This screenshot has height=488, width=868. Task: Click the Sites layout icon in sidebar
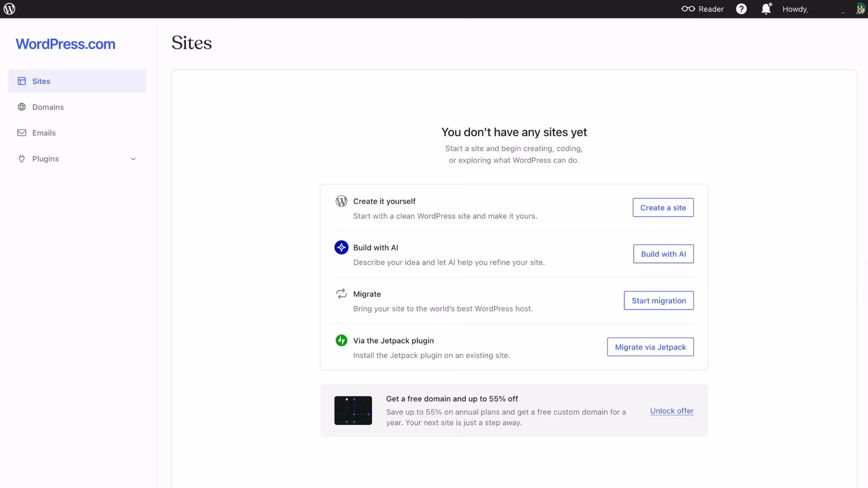click(x=22, y=81)
